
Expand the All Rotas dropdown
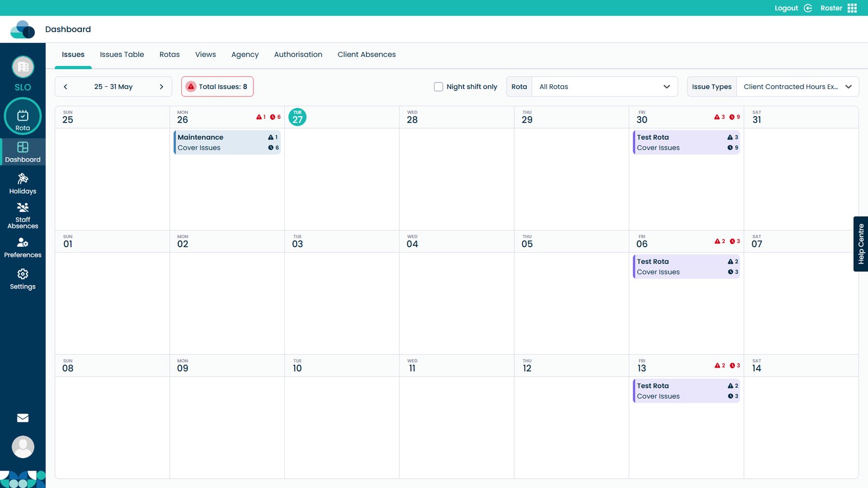click(x=604, y=87)
